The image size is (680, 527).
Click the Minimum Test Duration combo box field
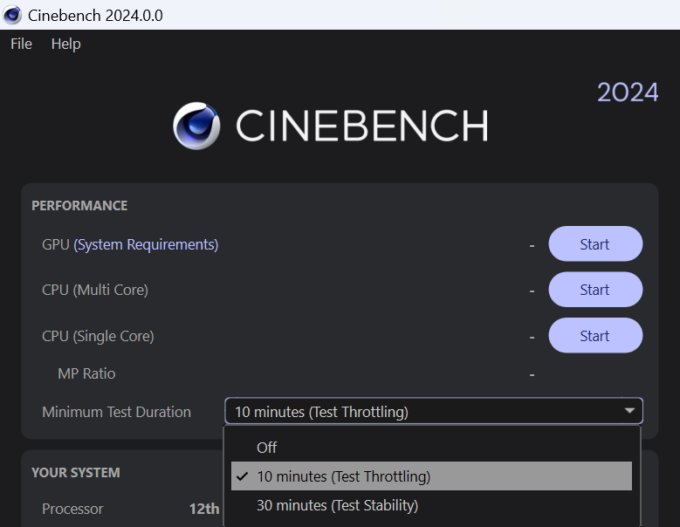coord(420,412)
